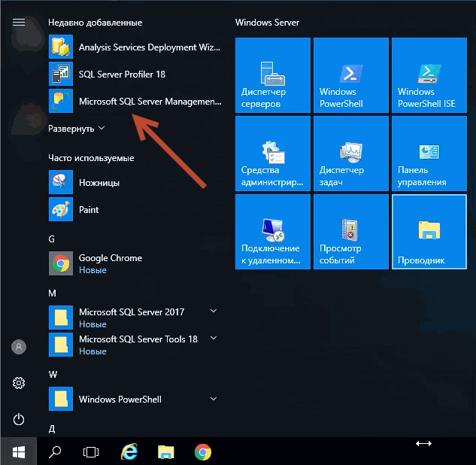Open Analysis Services Deployment Wizard icon

click(x=61, y=47)
